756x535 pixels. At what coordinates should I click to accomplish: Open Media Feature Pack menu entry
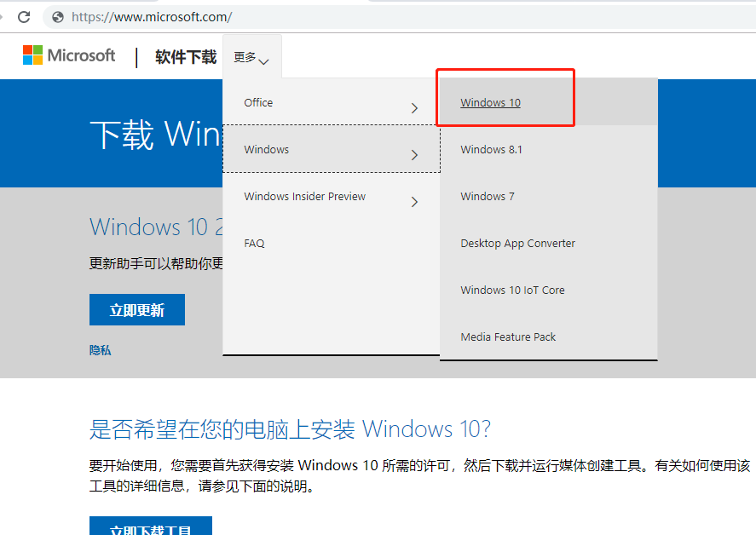tap(508, 337)
